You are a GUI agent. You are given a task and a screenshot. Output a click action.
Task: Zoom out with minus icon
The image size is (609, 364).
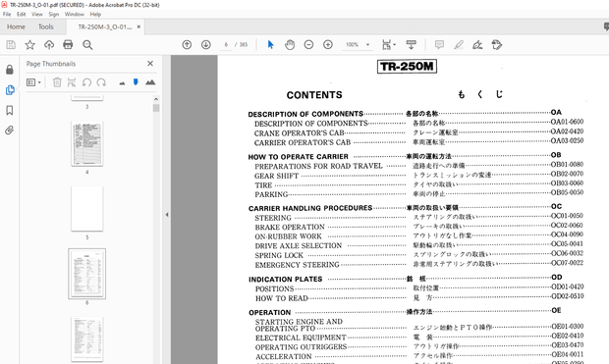(308, 44)
